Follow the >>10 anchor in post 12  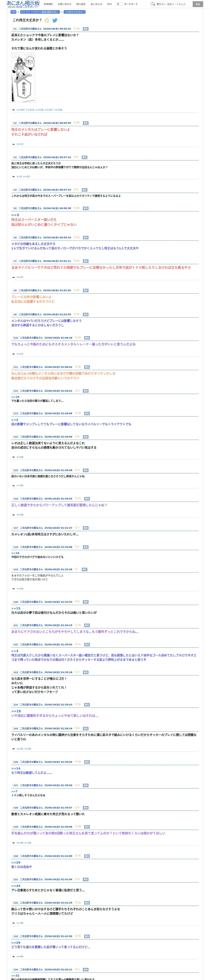click(15, 397)
